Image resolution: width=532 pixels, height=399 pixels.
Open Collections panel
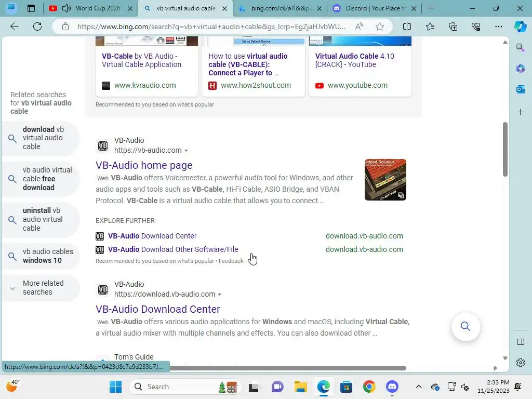coord(453,26)
